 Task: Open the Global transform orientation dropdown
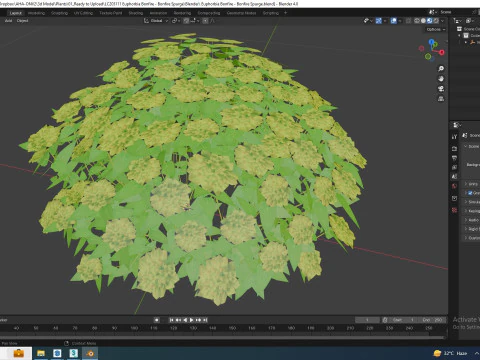click(x=157, y=21)
